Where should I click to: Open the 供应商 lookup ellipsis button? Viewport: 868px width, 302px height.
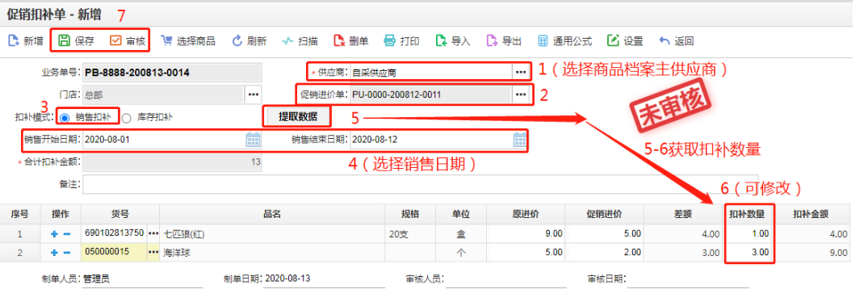pyautogui.click(x=520, y=72)
